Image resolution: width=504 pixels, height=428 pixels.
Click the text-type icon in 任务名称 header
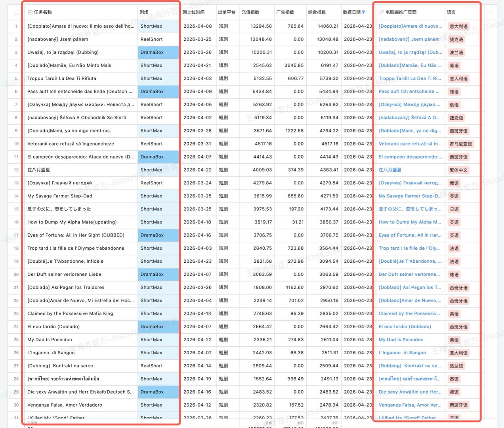[x=30, y=12]
